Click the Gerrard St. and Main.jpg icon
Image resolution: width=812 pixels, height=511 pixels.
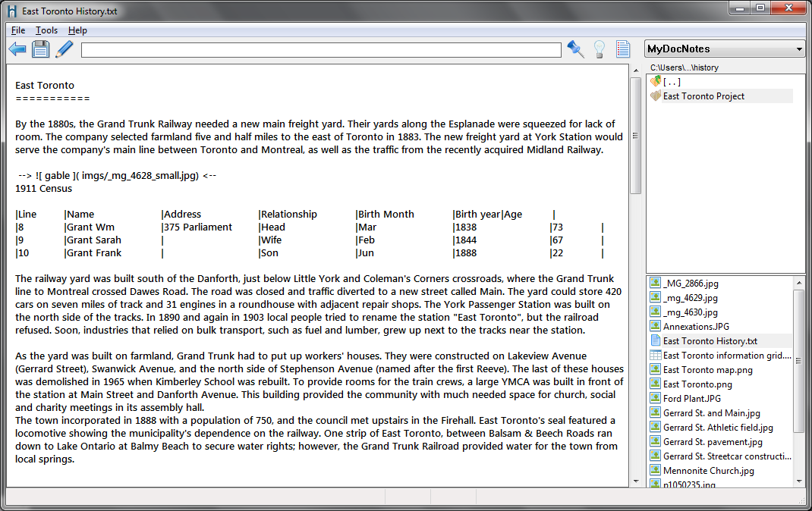click(x=655, y=412)
